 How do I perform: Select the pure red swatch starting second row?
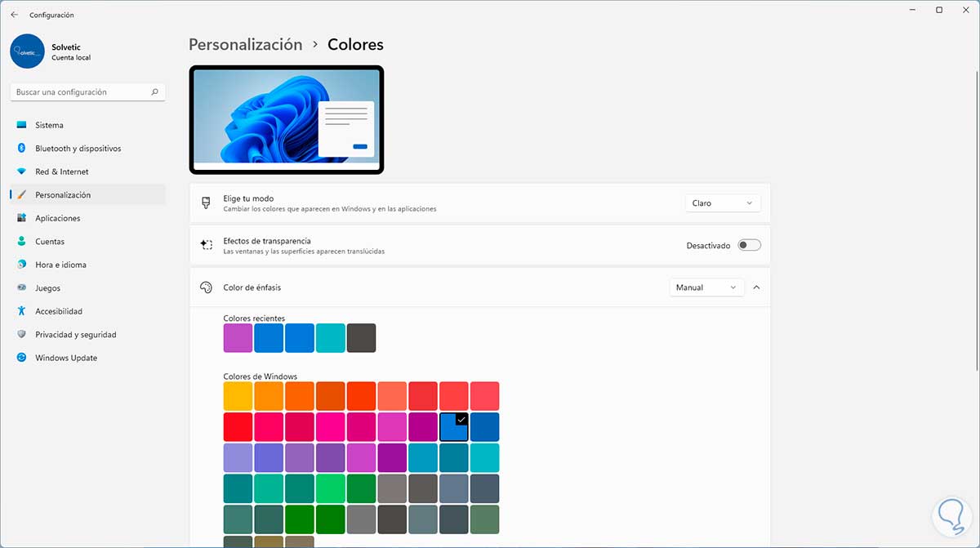(x=238, y=427)
